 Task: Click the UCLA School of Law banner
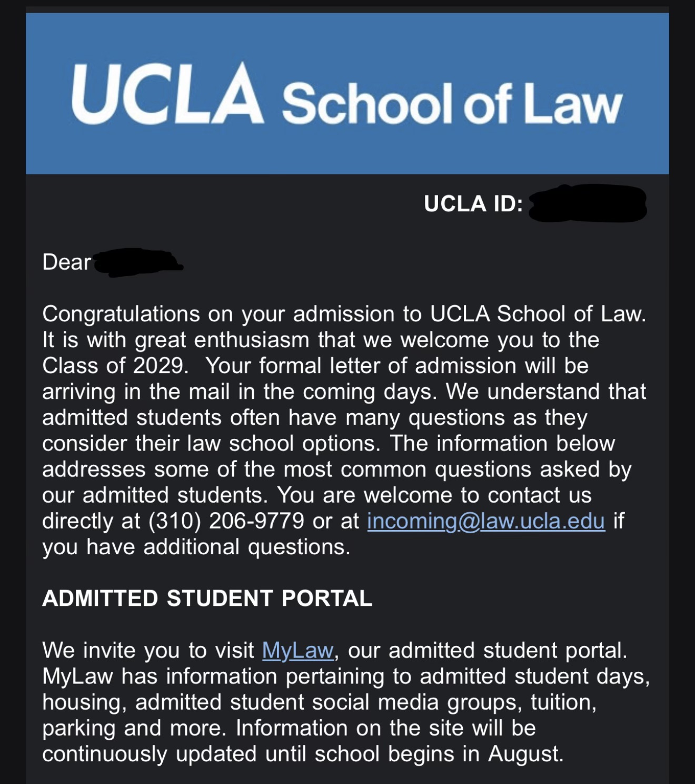[347, 94]
